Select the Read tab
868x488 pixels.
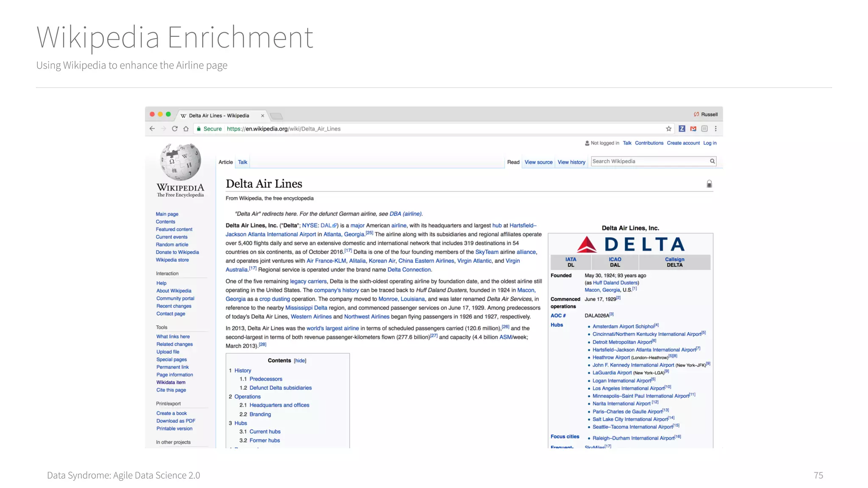pyautogui.click(x=513, y=162)
